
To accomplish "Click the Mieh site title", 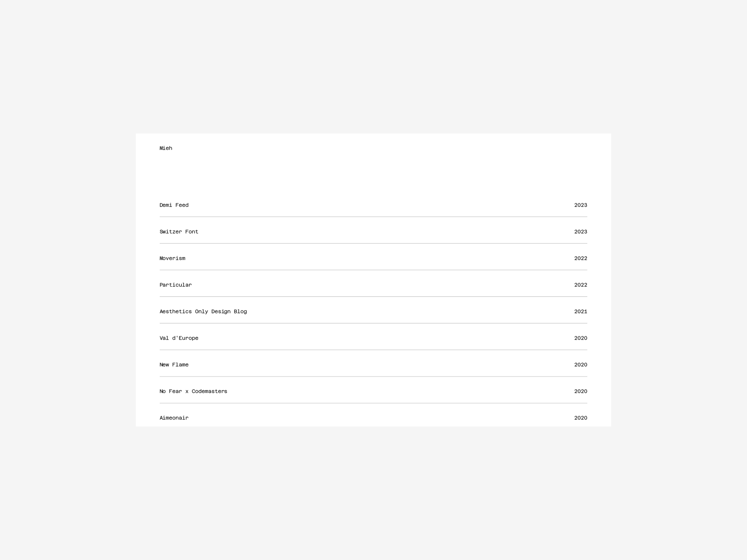I will 166,148.
